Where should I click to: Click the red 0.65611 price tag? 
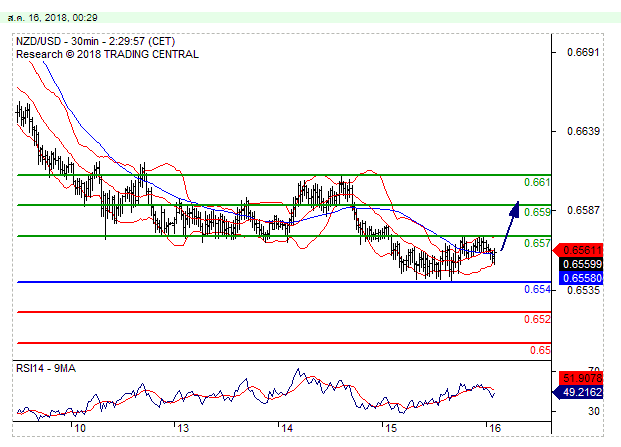(578, 250)
